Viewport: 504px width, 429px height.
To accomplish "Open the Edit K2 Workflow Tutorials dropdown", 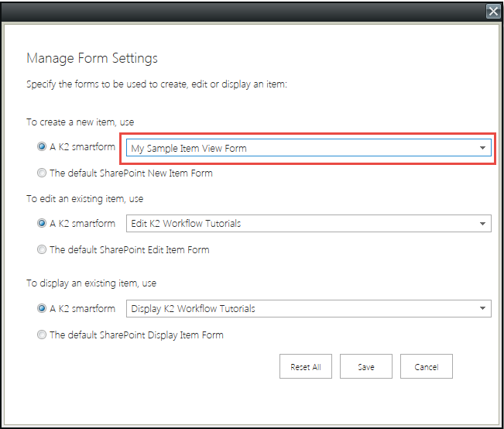I will click(x=302, y=224).
